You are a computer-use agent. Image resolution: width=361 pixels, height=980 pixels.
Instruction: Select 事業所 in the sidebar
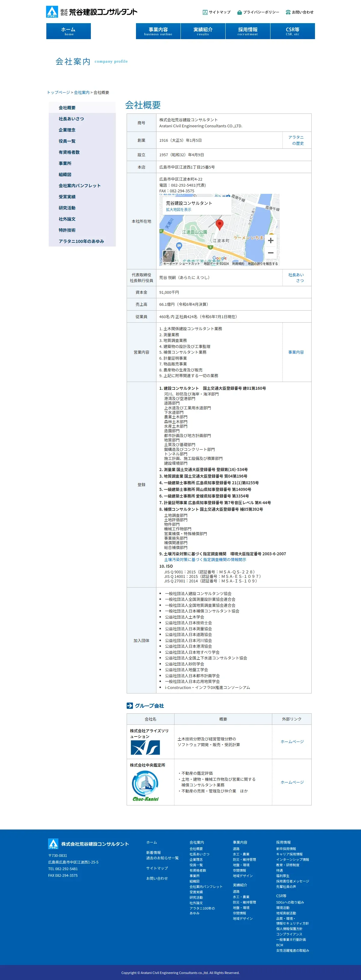[82, 163]
